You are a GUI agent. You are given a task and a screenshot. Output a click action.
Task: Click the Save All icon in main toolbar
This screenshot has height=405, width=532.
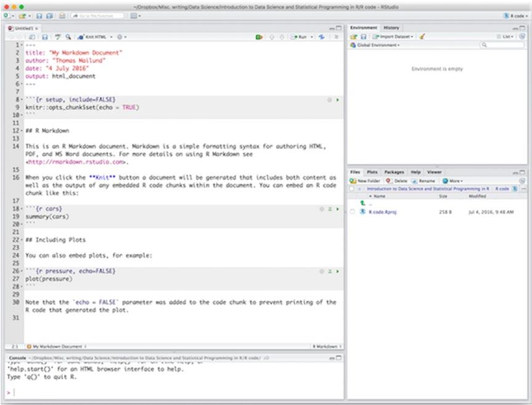coord(49,16)
